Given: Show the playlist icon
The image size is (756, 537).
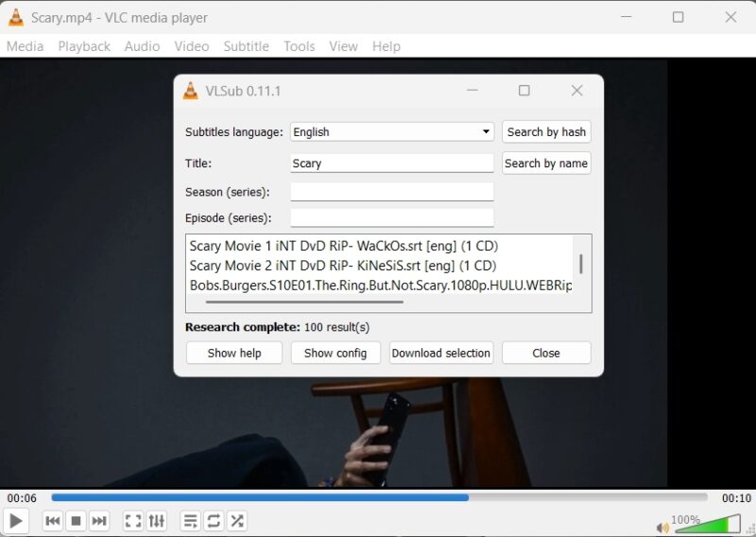Looking at the screenshot, I should 191,521.
